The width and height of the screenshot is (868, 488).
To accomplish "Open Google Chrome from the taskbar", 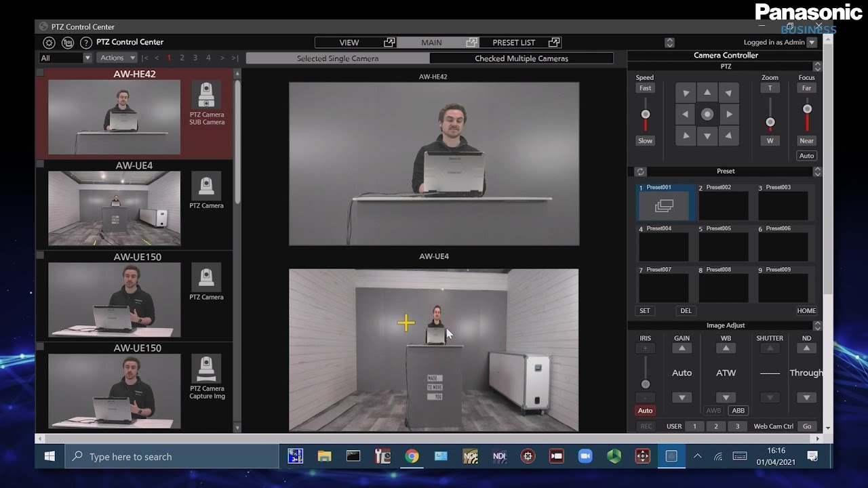I will 412,456.
